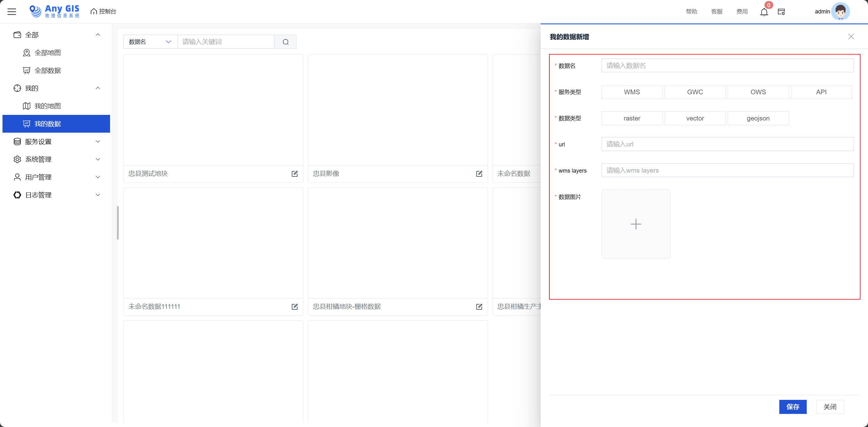Viewport: 868px width, 427px height.
Task: Click the 保存 button
Action: [793, 407]
